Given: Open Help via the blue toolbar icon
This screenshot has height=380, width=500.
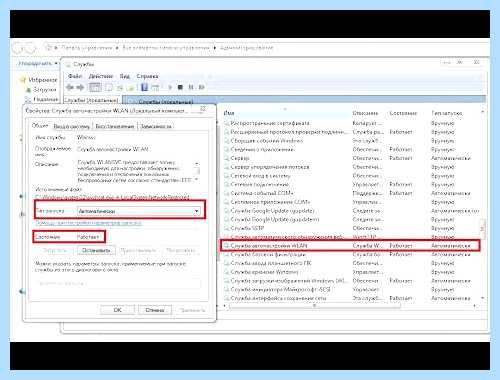Looking at the screenshot, I should (144, 87).
